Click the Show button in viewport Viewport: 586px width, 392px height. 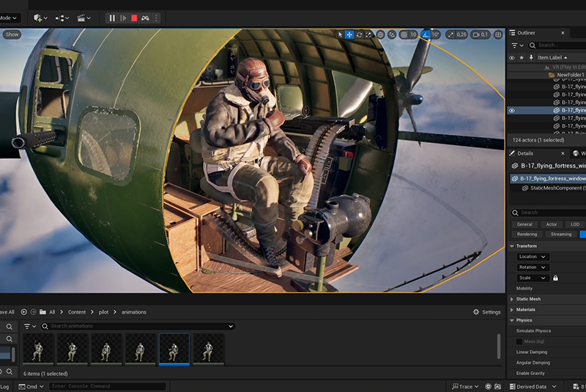tap(12, 34)
